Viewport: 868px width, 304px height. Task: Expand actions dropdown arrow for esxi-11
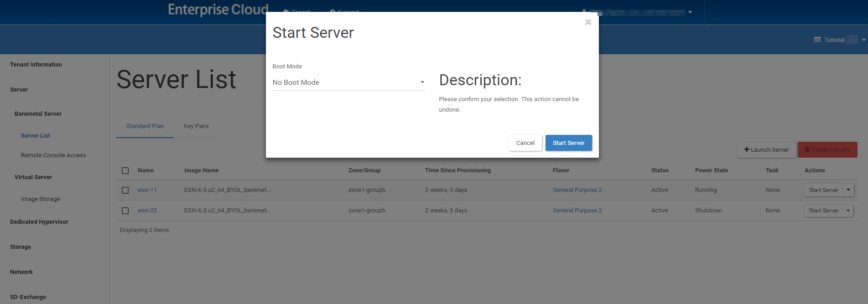click(848, 190)
